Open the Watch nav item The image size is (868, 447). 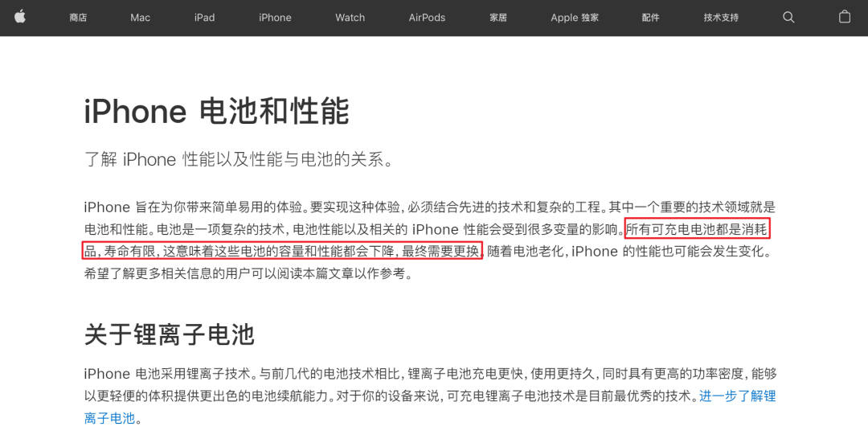click(x=350, y=18)
